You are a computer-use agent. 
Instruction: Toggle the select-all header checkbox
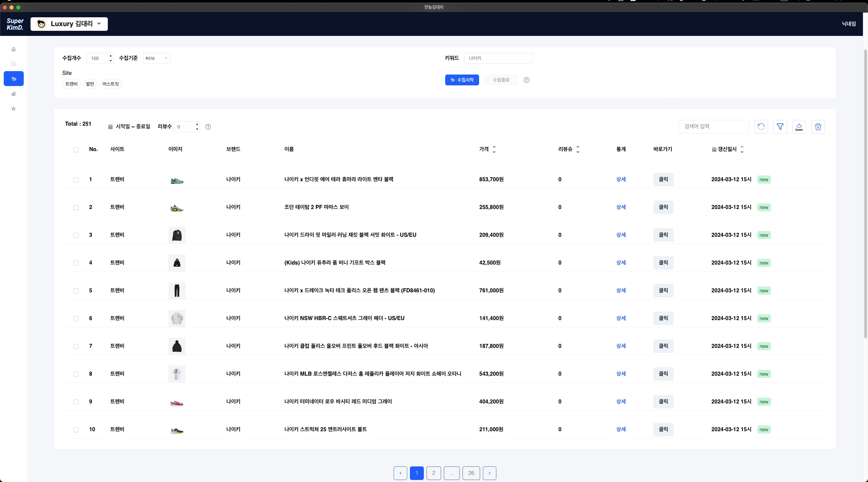76,150
